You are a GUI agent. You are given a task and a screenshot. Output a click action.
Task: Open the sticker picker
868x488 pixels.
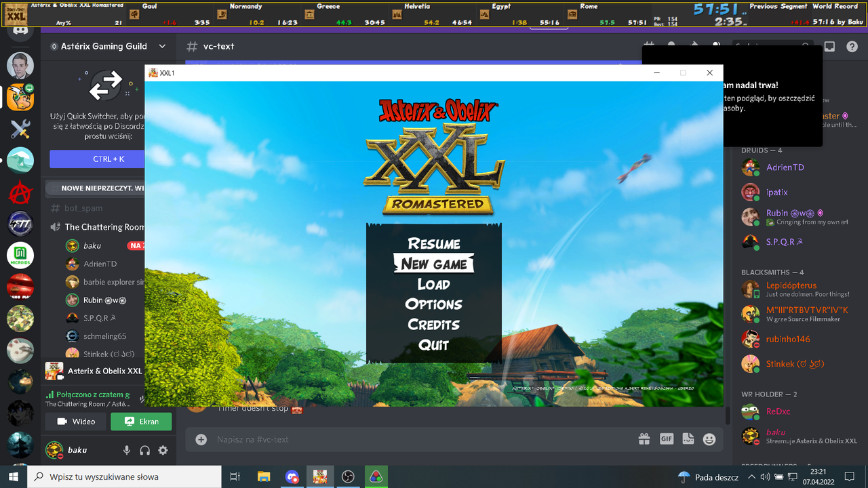coord(688,439)
